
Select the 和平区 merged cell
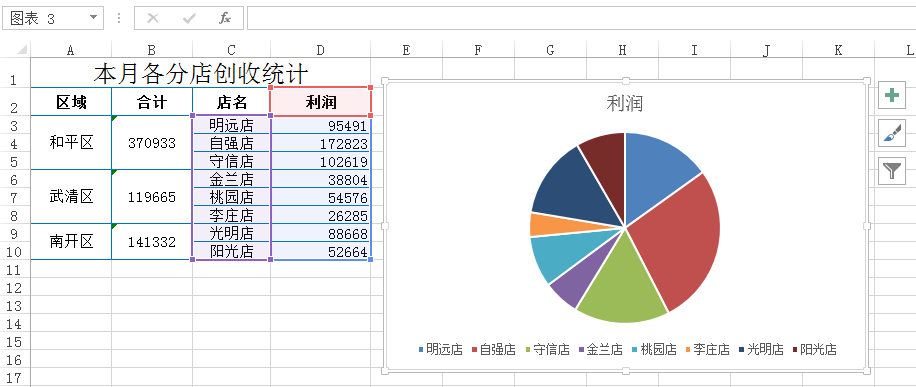coord(71,143)
